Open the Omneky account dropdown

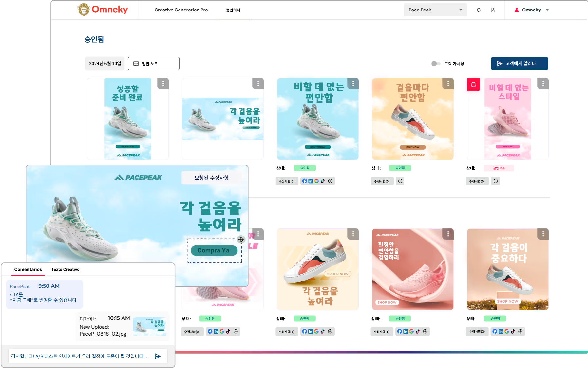[x=531, y=10]
